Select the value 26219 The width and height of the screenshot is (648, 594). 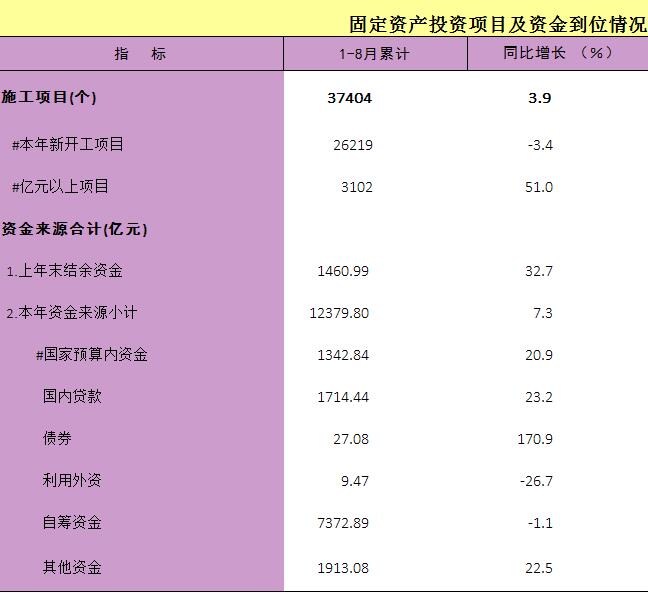(x=353, y=145)
